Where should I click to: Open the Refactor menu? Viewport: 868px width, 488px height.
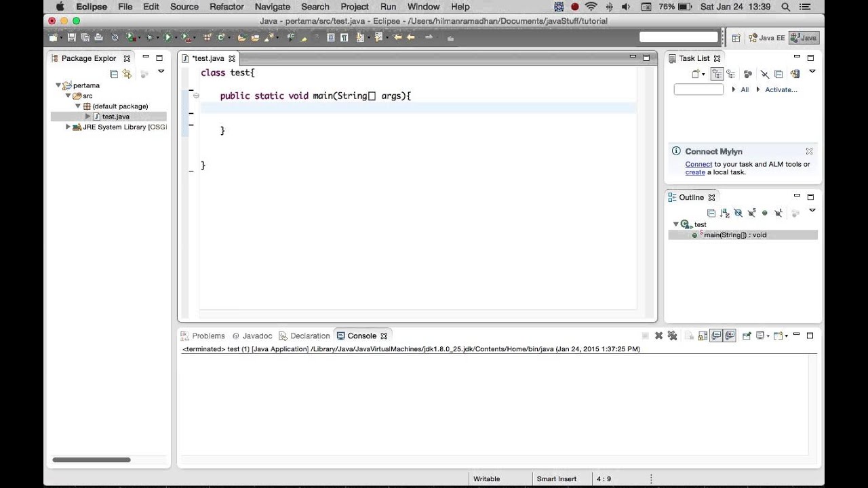pos(226,7)
